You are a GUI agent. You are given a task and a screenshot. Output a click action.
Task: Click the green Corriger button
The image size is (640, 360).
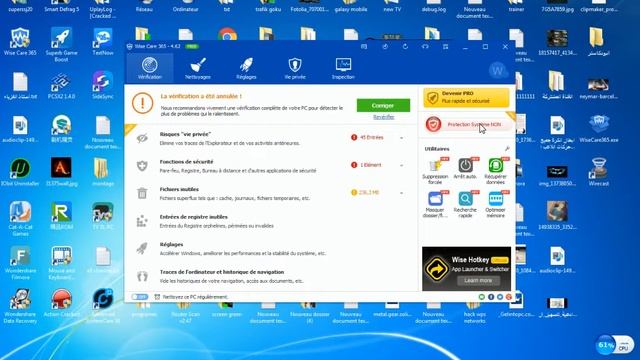click(383, 105)
